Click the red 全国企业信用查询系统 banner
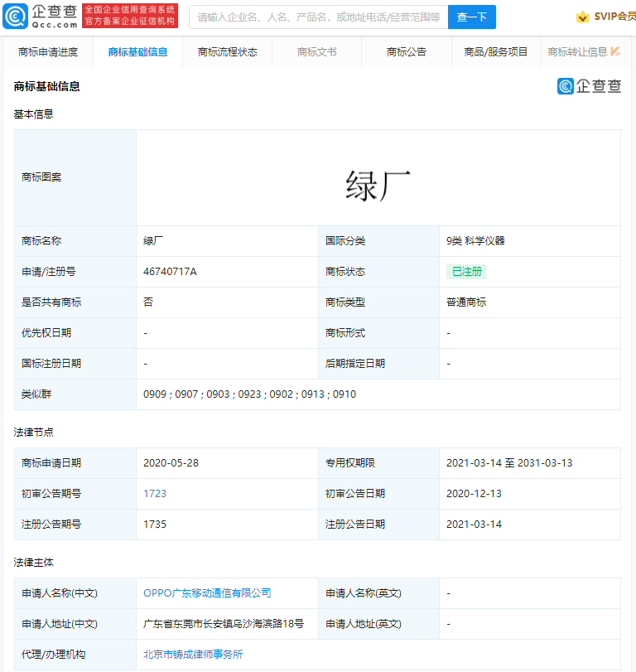Image resolution: width=636 pixels, height=672 pixels. pos(130,16)
